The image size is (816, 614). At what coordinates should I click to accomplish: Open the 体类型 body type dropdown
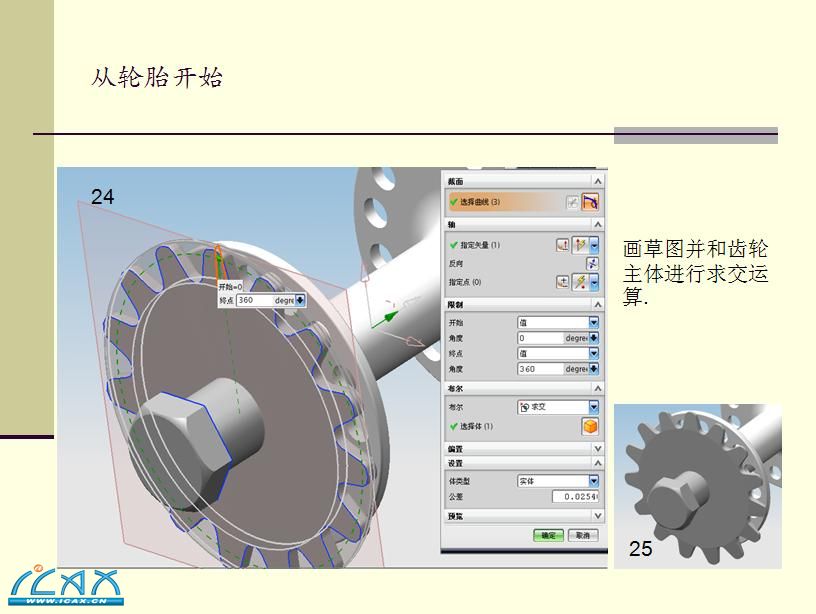pos(594,481)
